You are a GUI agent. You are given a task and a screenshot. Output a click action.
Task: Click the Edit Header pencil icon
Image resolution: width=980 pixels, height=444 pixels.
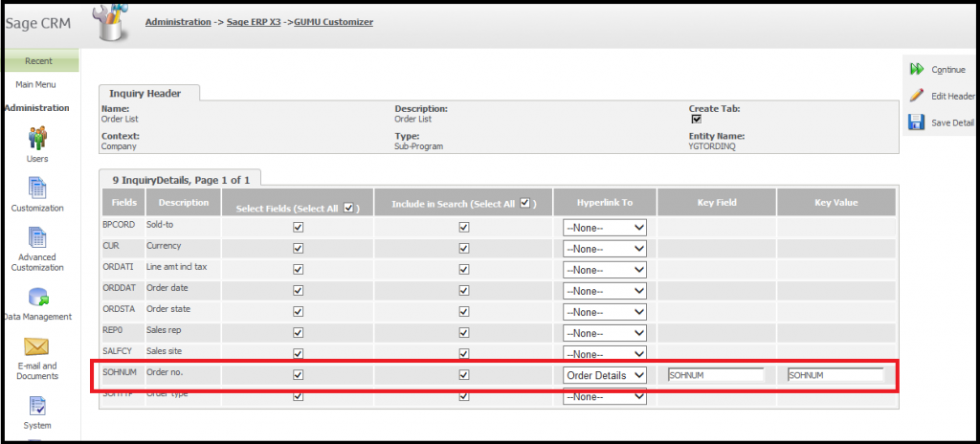[x=916, y=96]
